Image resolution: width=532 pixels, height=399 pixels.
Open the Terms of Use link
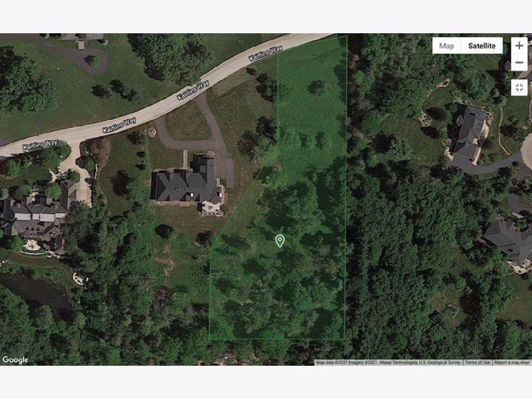(477, 362)
